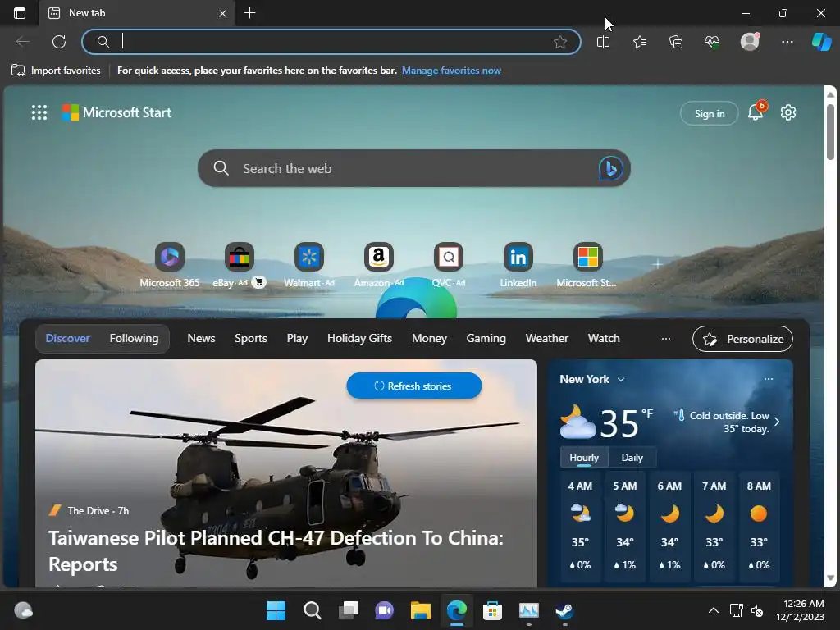Viewport: 840px width, 630px height.
Task: Switch to the Following feed
Action: [x=134, y=338]
